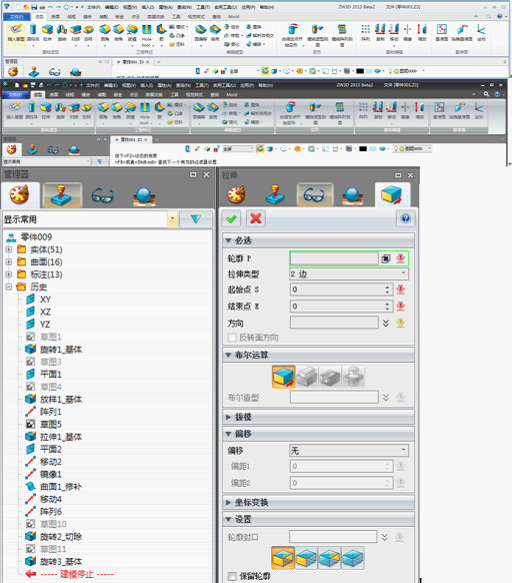
Task: Choose the first 轮廓封口 end cap icon
Action: click(283, 558)
